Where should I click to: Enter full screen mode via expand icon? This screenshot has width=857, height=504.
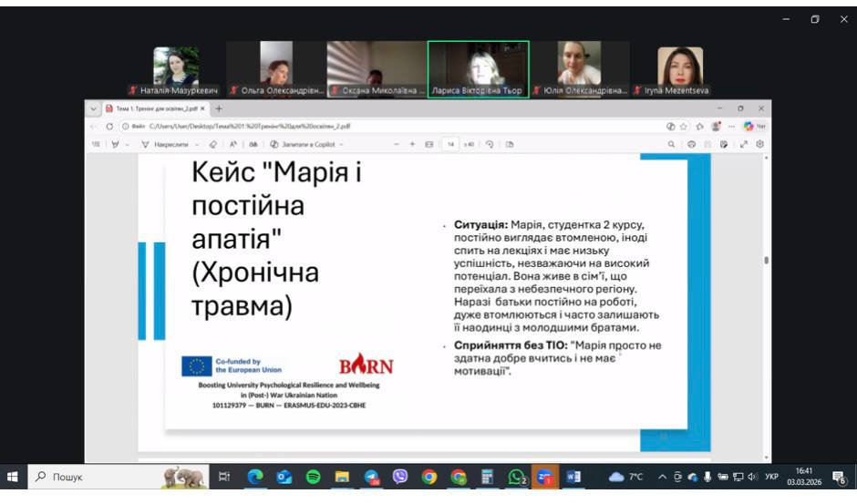pos(743,144)
